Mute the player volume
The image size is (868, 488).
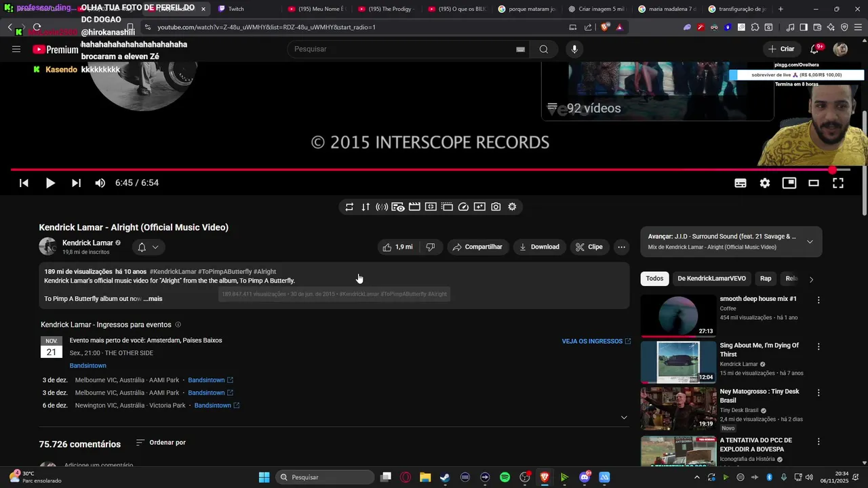pyautogui.click(x=100, y=183)
